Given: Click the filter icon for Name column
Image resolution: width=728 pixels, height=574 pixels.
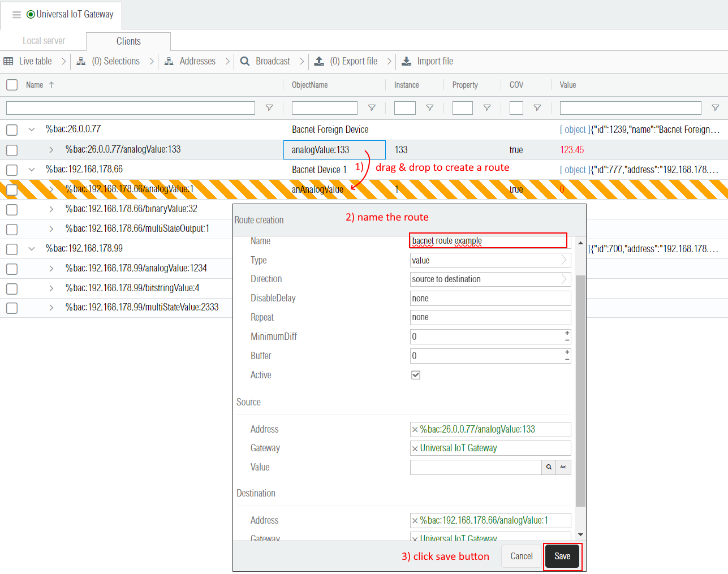Looking at the screenshot, I should [269, 108].
